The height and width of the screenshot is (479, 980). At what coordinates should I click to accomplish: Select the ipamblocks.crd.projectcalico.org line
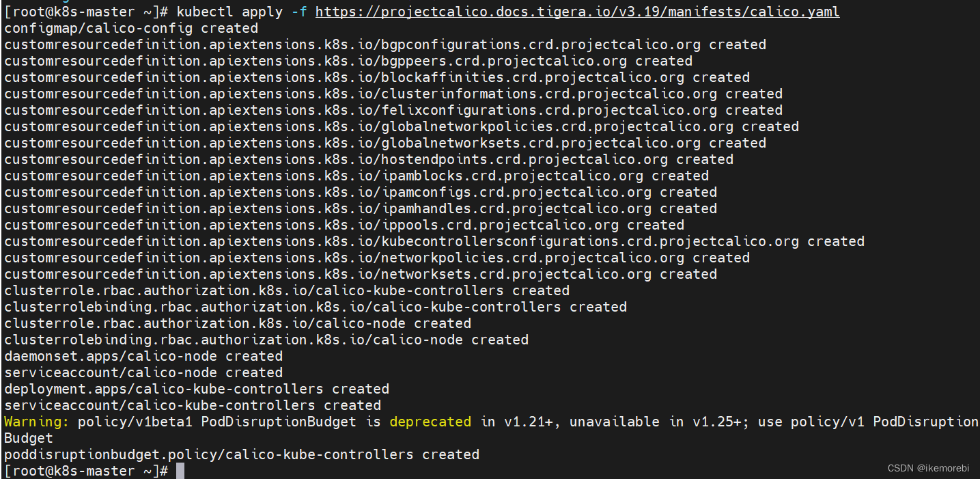point(356,176)
